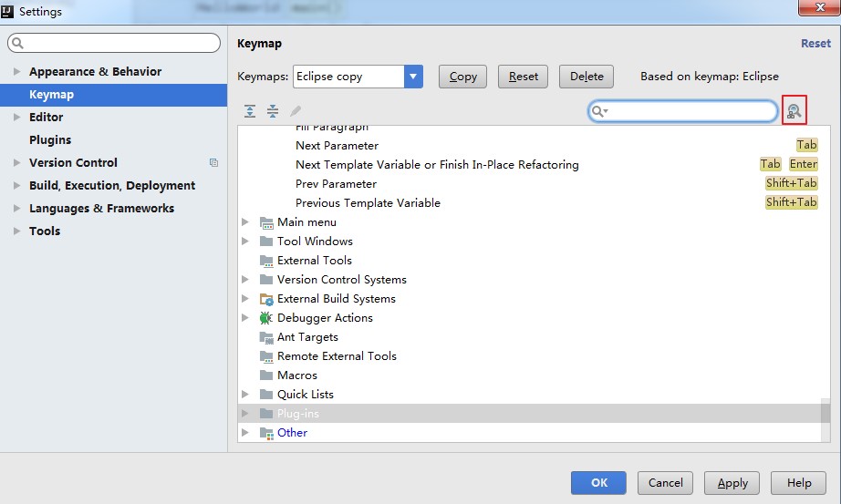
Task: Select the Next Parameter action row
Action: coord(337,146)
